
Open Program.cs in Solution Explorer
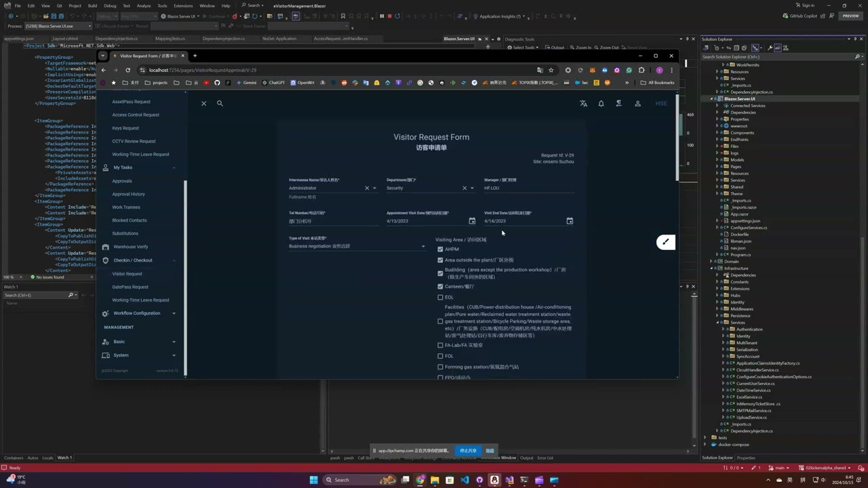pyautogui.click(x=740, y=255)
